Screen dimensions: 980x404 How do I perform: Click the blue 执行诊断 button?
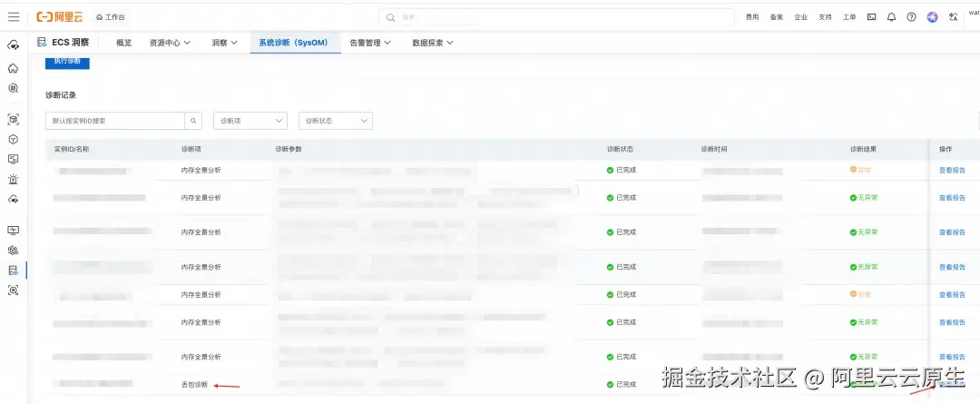[67, 62]
